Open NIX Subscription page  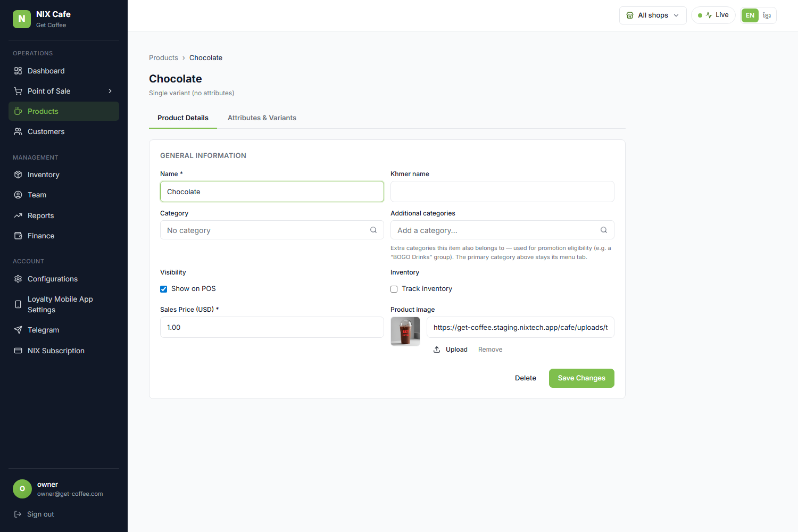click(x=64, y=351)
